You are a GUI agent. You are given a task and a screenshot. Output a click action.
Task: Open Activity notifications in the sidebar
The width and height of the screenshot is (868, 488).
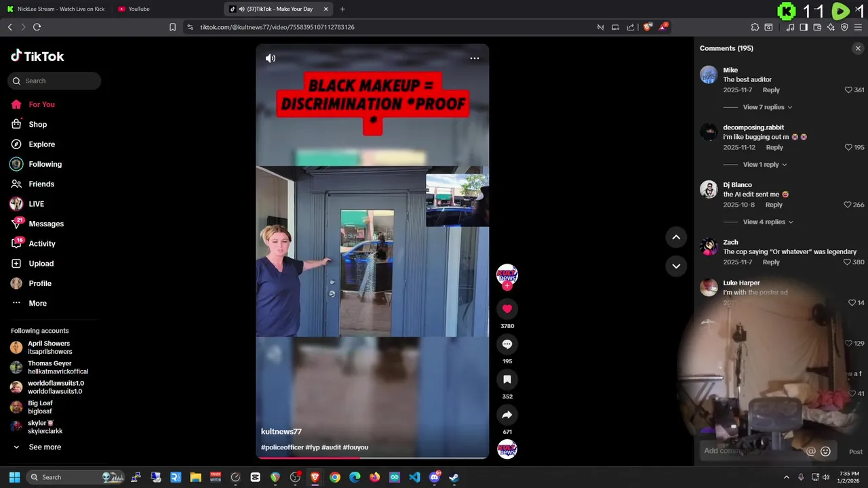click(x=42, y=244)
